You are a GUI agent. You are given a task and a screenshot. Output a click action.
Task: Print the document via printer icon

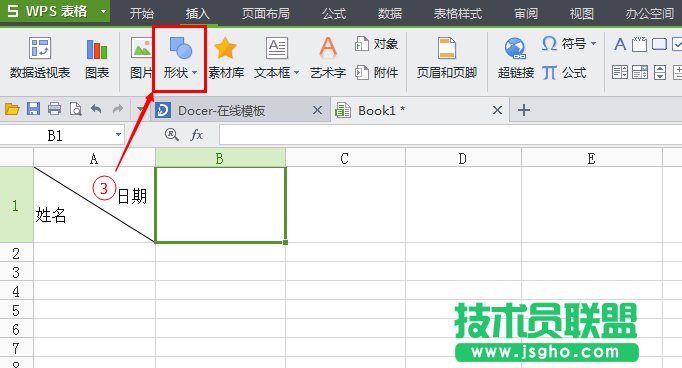54,109
